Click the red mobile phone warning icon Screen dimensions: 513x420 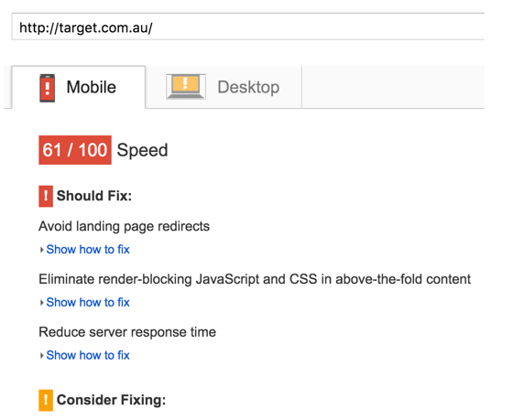click(x=48, y=88)
